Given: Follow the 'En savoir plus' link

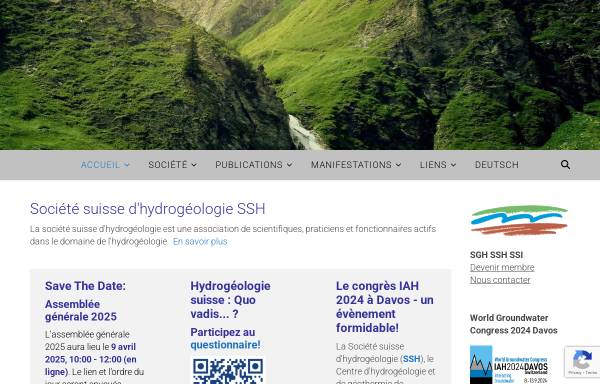Looking at the screenshot, I should pos(200,241).
